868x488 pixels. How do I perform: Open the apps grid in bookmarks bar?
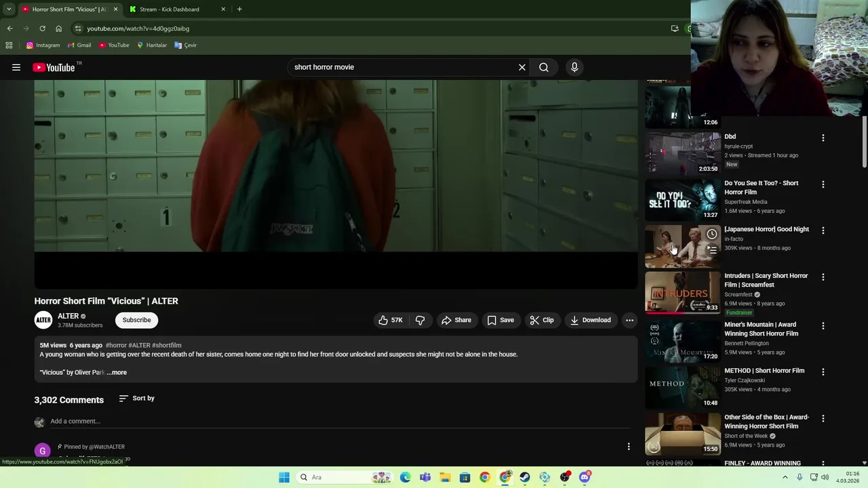(9, 45)
